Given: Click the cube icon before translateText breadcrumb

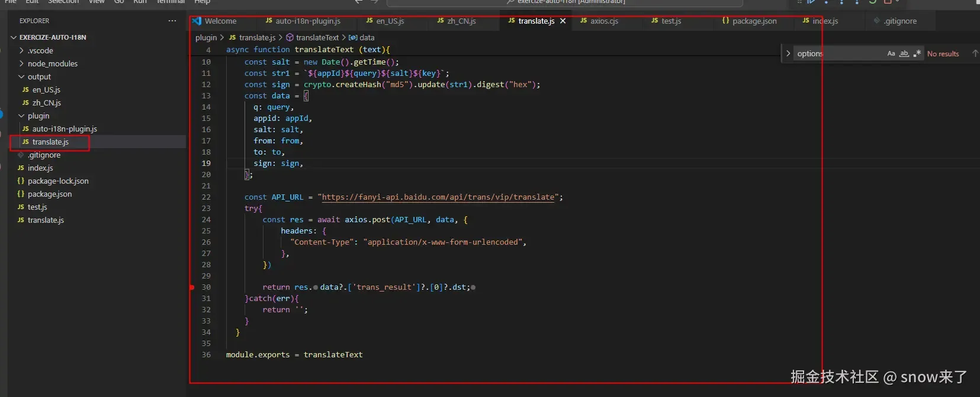Looking at the screenshot, I should click(290, 37).
